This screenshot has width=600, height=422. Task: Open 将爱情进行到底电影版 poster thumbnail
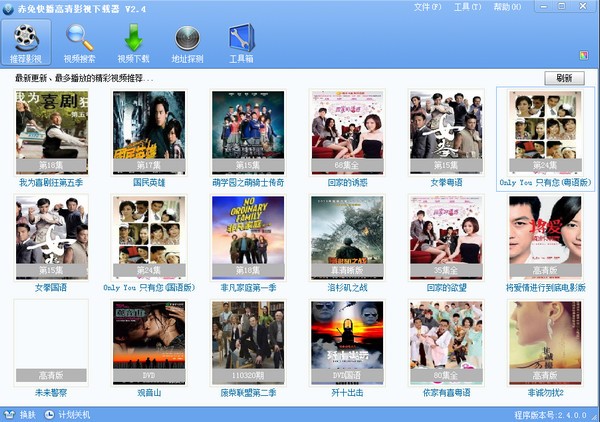coord(545,238)
